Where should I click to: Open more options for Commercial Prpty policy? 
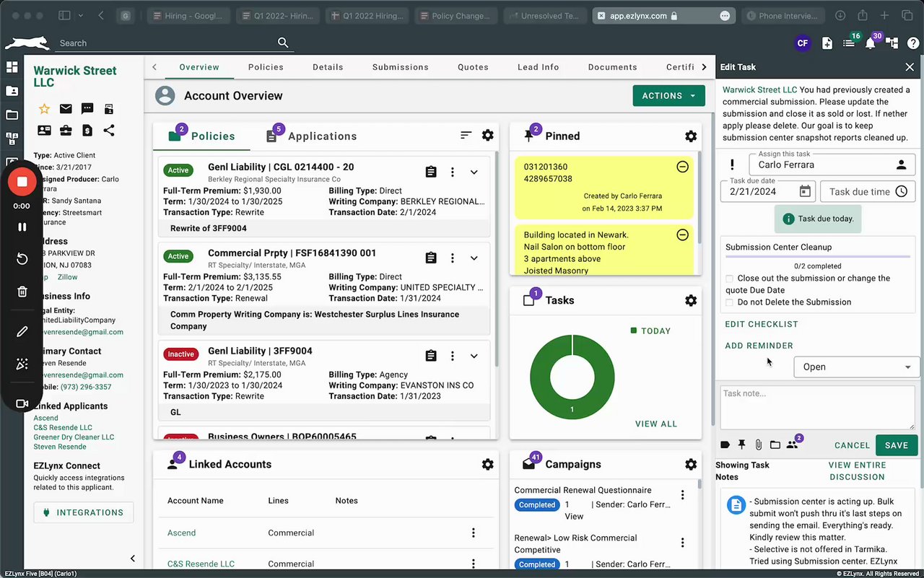[x=453, y=258]
